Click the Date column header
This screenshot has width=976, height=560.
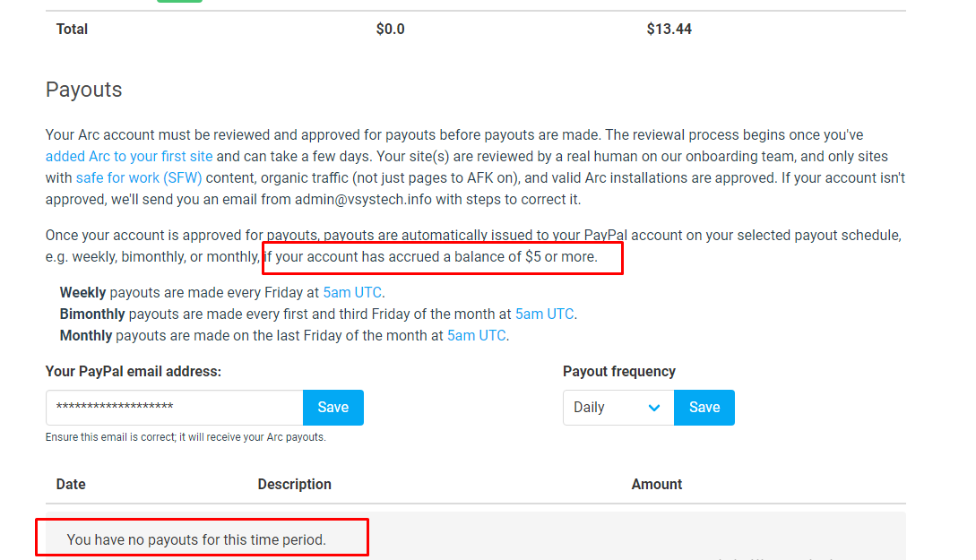click(71, 484)
